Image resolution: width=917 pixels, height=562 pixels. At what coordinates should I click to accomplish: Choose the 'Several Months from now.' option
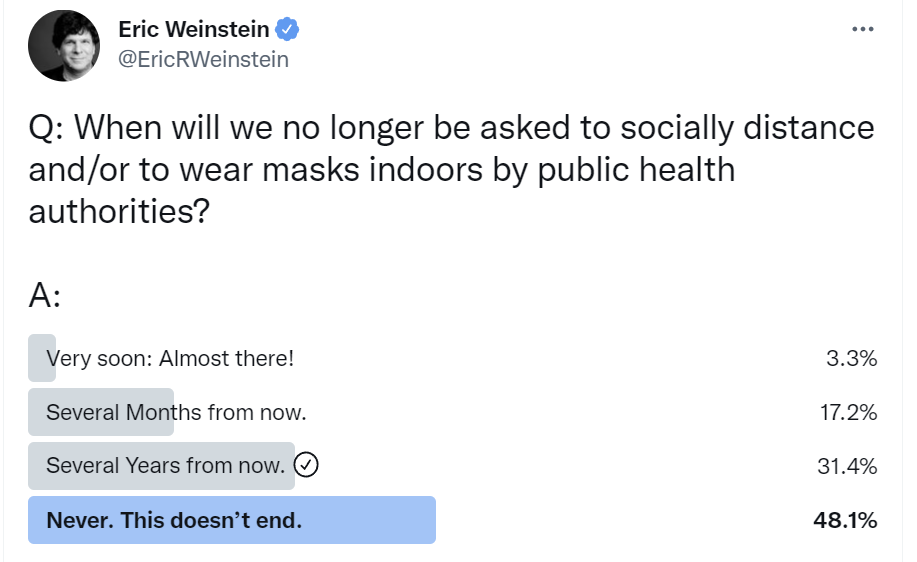coord(176,412)
